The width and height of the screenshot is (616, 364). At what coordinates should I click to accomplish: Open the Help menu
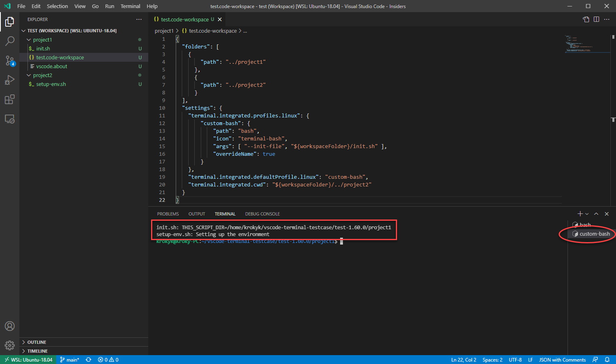click(152, 6)
